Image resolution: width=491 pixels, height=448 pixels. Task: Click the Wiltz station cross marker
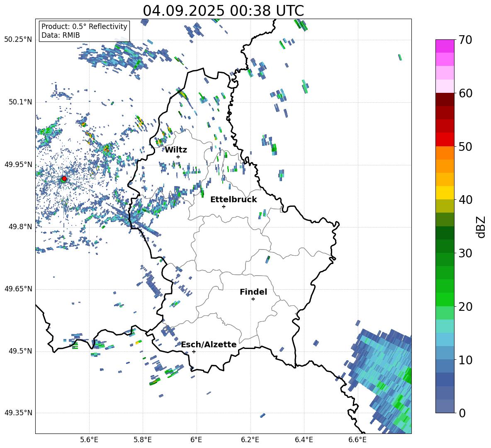point(178,157)
